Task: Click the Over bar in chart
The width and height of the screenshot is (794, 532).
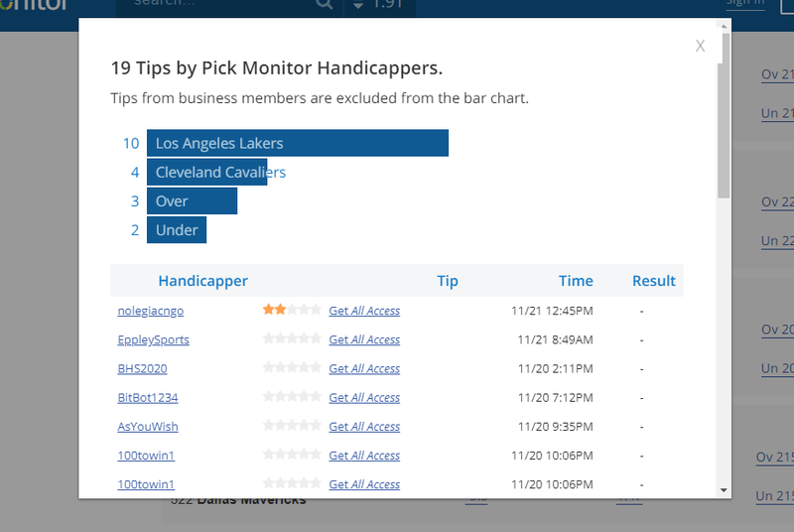Action: 192,200
